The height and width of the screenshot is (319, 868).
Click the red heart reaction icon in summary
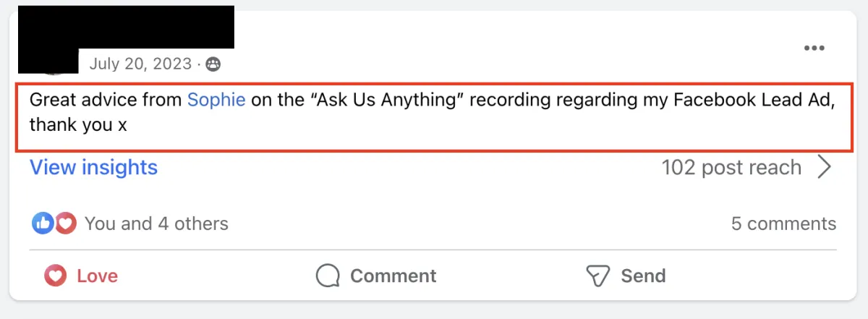pyautogui.click(x=66, y=224)
